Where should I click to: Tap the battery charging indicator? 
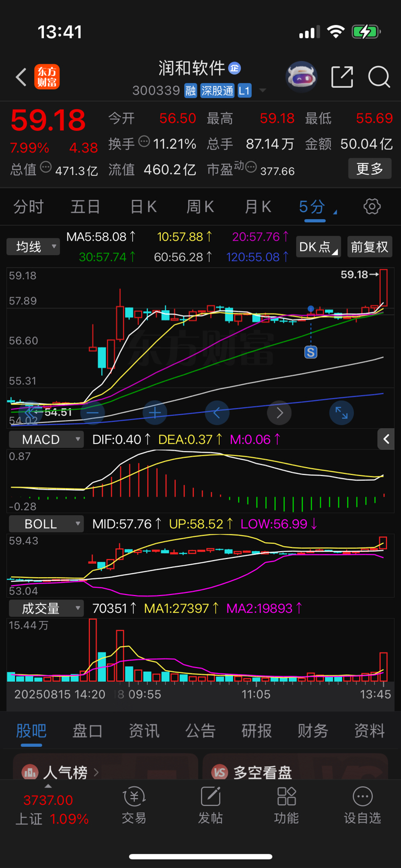pos(366,32)
